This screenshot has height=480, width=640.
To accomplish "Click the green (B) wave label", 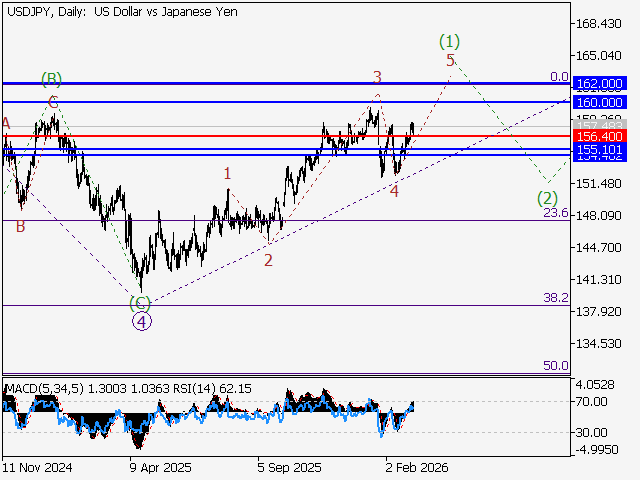I will [52, 78].
